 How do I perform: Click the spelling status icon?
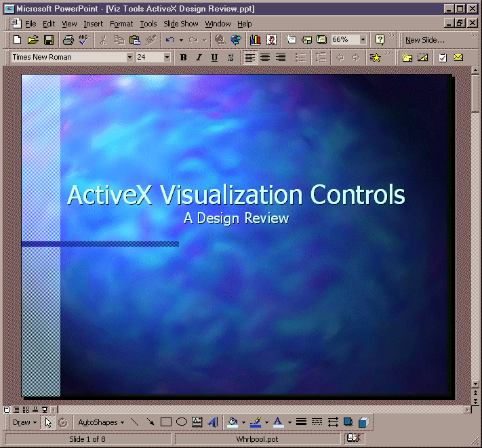point(353,438)
